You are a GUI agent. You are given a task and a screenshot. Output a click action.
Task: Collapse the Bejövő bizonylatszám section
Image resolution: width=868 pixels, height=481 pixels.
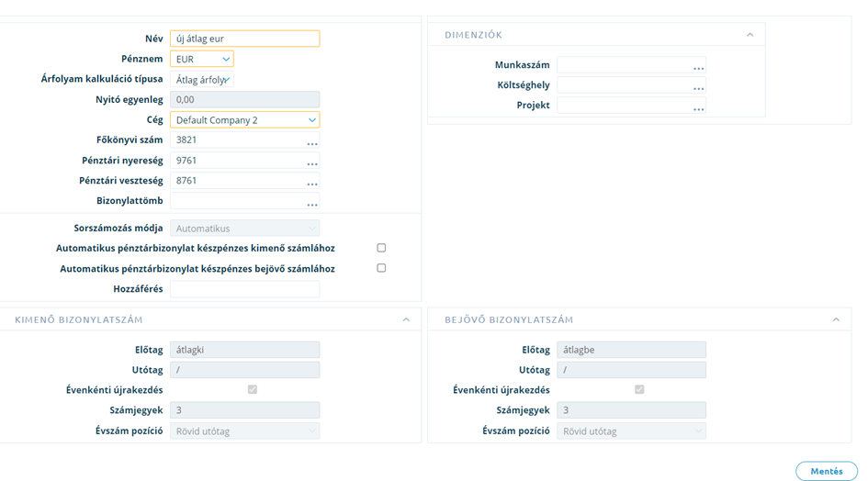(837, 320)
